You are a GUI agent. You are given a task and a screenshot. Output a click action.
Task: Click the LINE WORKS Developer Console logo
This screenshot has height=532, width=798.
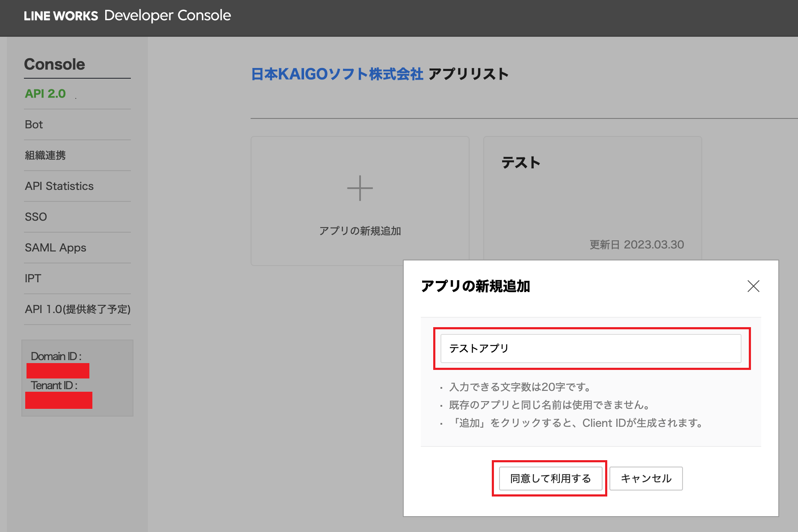[x=127, y=15]
